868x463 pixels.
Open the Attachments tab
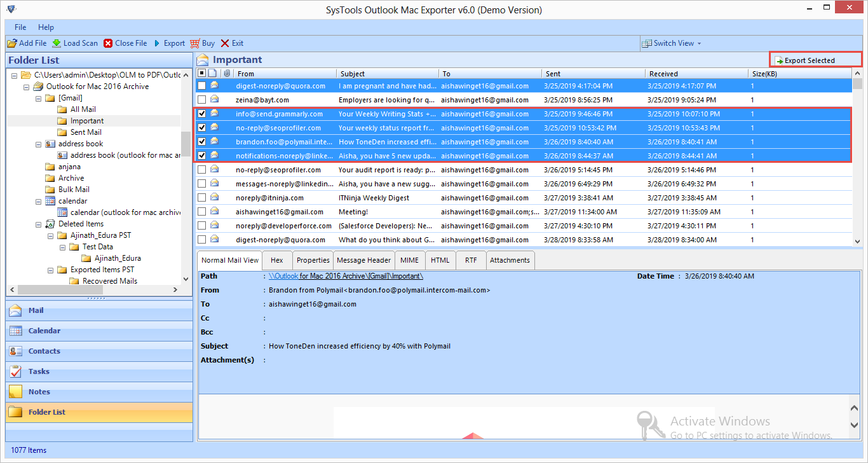[x=510, y=260]
